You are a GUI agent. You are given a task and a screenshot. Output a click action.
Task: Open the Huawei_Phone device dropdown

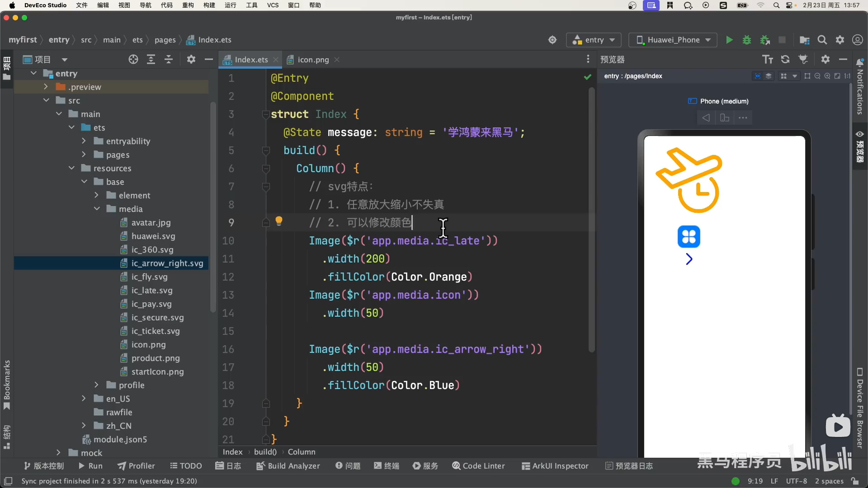pyautogui.click(x=673, y=40)
